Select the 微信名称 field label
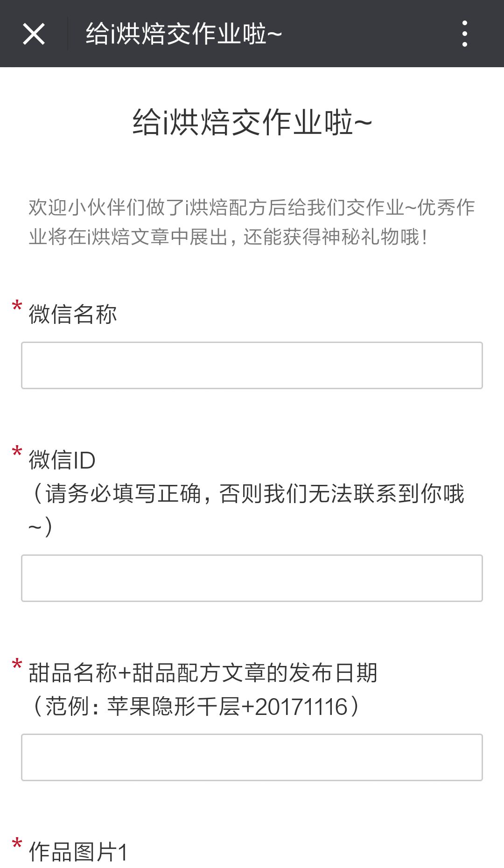The image size is (504, 868). [73, 314]
